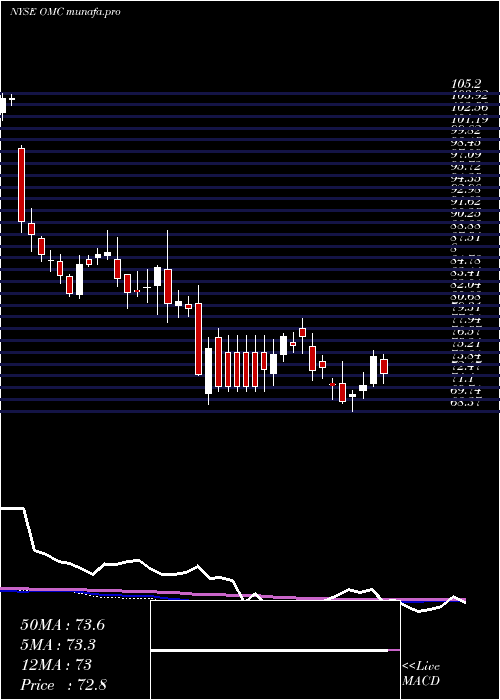Screen dimensions: 500x700
Task: Click the '5MA : 73.3' readout
Action: [x=58, y=645]
